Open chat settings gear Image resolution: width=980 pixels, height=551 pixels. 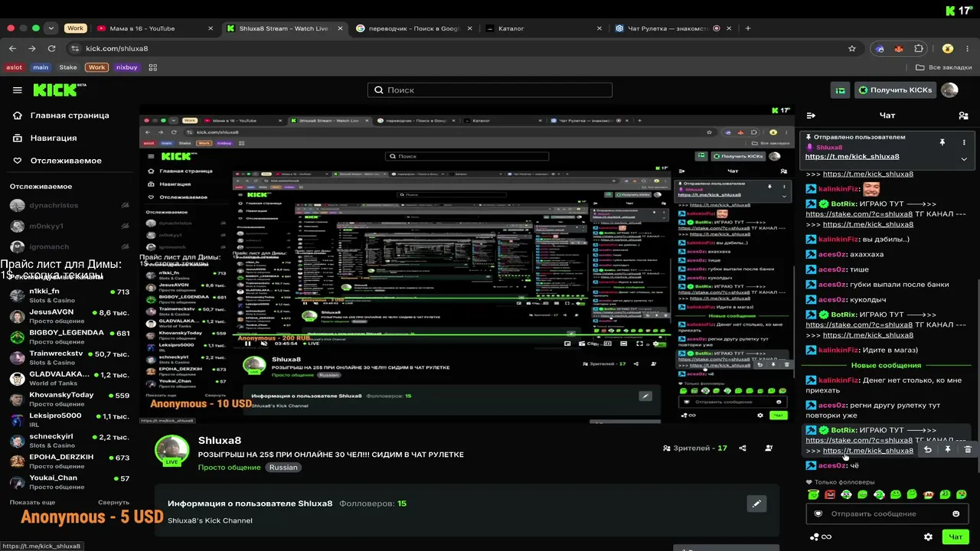tap(928, 537)
